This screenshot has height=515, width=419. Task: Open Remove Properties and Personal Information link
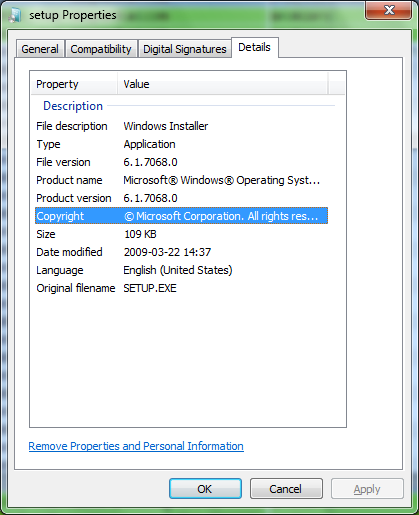(136, 446)
